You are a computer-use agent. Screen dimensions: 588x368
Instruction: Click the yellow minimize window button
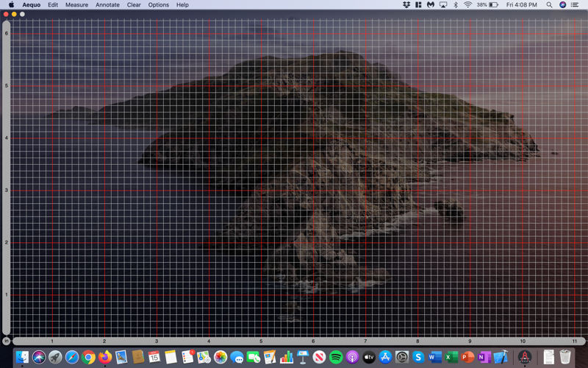pyautogui.click(x=14, y=14)
